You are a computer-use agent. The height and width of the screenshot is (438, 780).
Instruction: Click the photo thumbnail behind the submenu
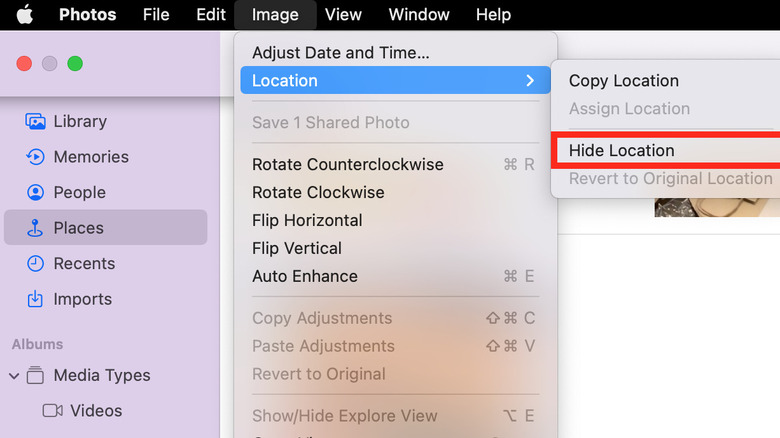tap(716, 207)
